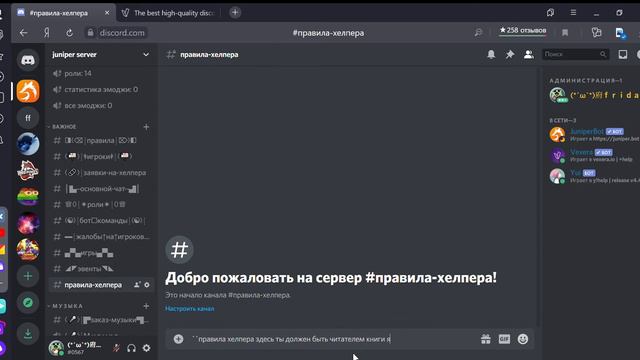The image size is (640, 360).
Task: Select the правила-хелпера channel
Action: click(x=100, y=285)
